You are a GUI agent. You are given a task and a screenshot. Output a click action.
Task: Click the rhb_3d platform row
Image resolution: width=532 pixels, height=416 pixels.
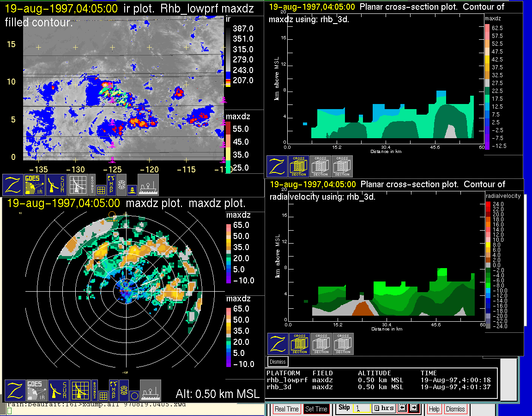[379, 387]
